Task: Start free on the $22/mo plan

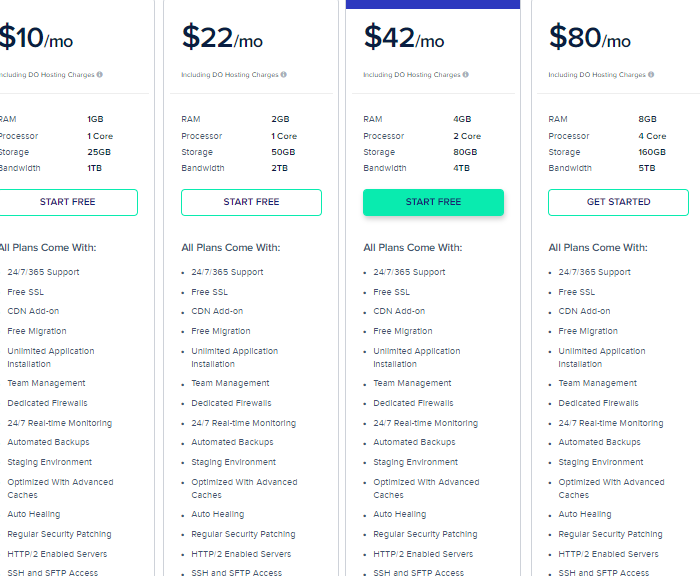Action: click(x=251, y=202)
